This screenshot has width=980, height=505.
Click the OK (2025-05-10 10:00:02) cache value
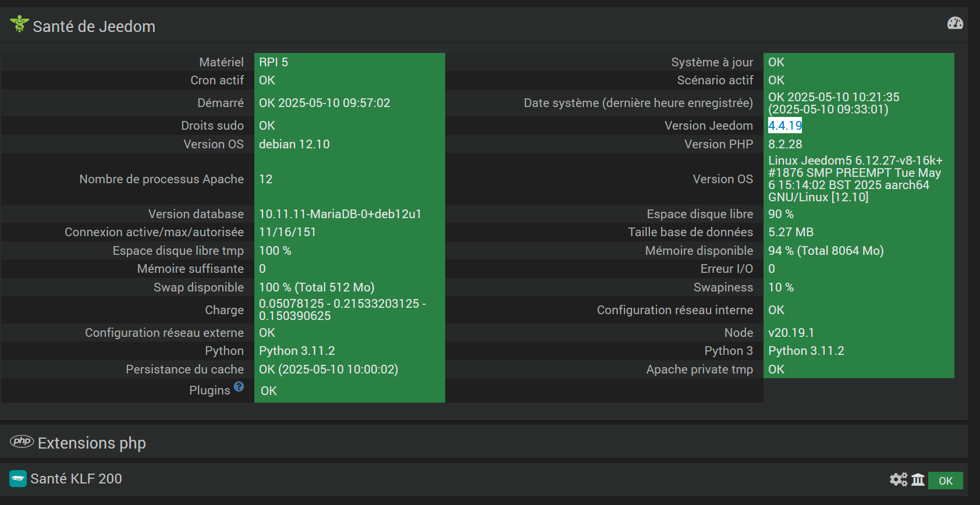click(x=328, y=369)
